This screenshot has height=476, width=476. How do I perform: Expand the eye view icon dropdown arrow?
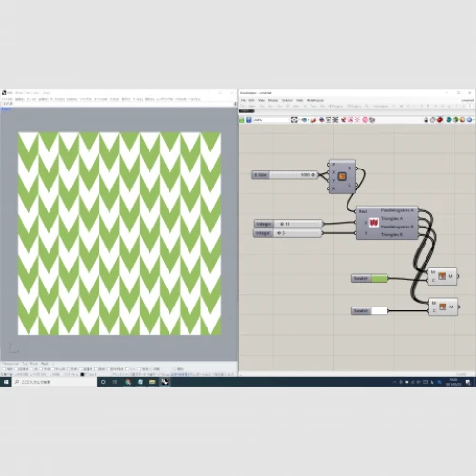point(308,120)
